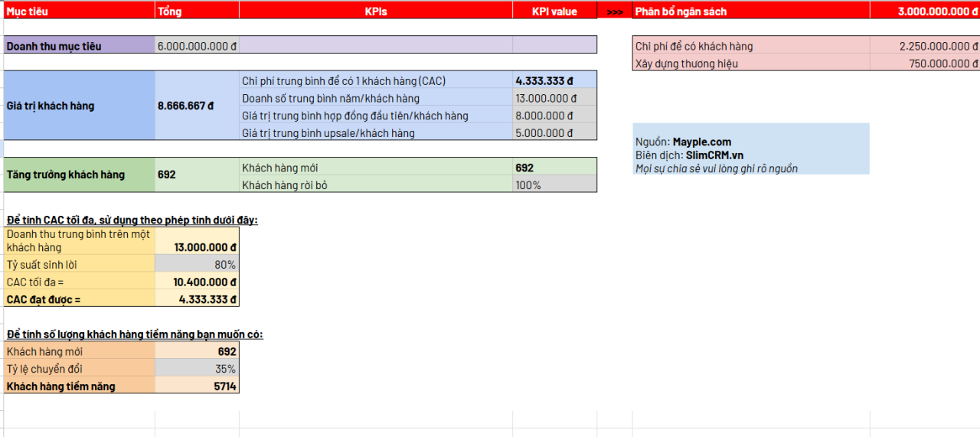Select the 692 value in the Tổng column

pyautogui.click(x=197, y=174)
